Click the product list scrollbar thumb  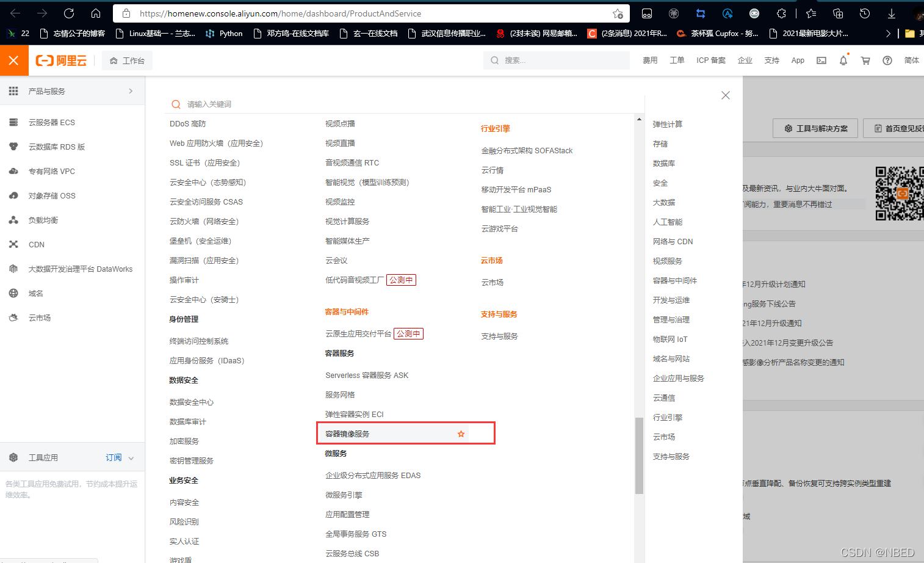point(639,456)
